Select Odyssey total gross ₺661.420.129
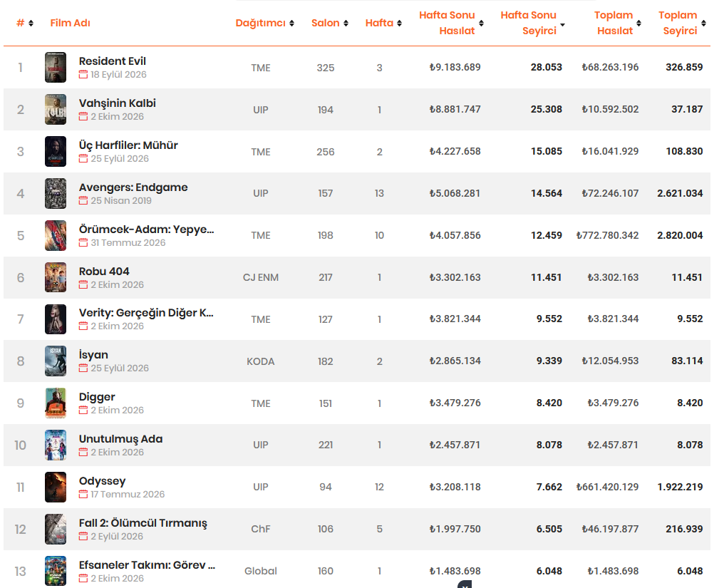 (608, 487)
